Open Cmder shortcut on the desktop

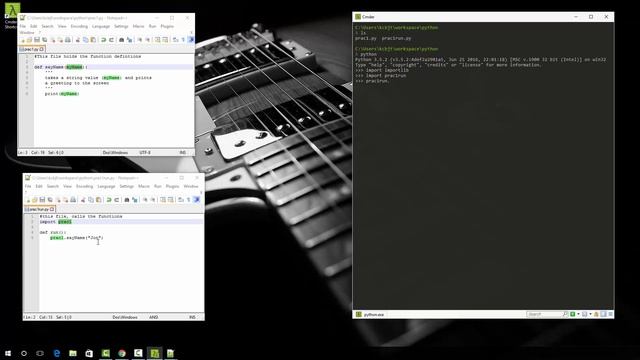(11, 16)
